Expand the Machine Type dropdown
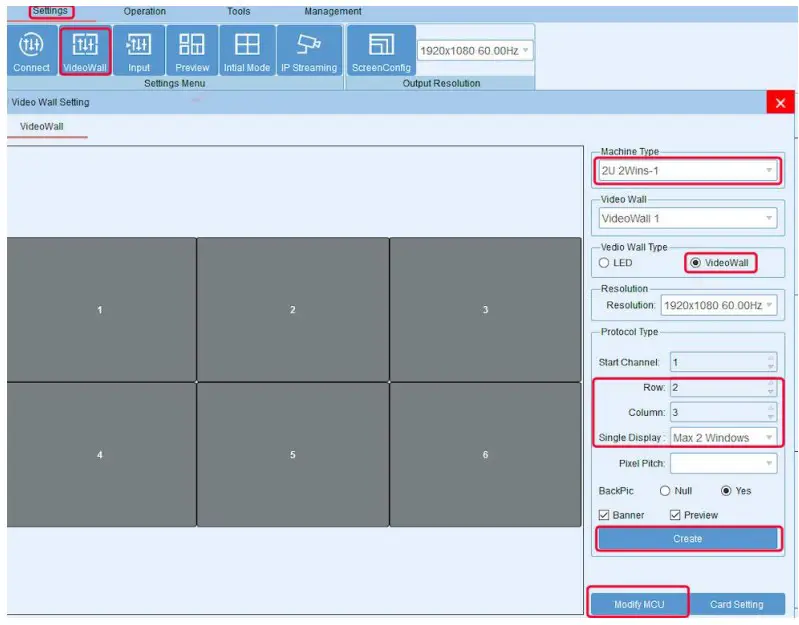799x625 pixels. point(687,171)
